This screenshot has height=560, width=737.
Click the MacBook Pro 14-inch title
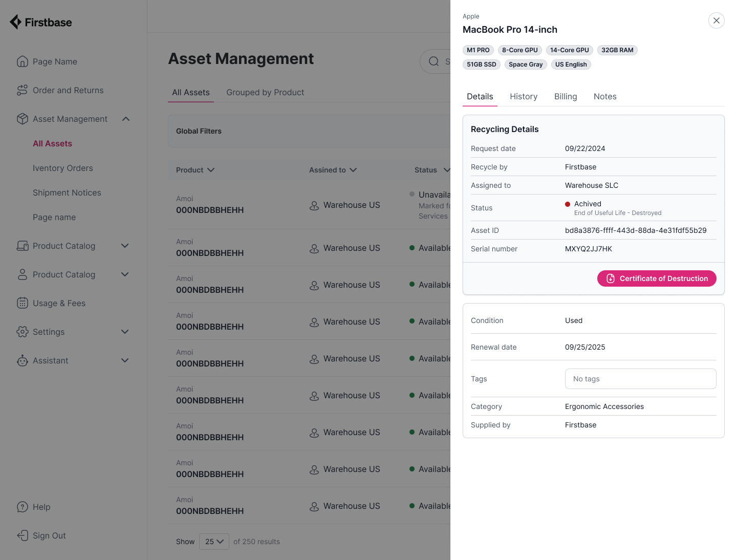510,30
